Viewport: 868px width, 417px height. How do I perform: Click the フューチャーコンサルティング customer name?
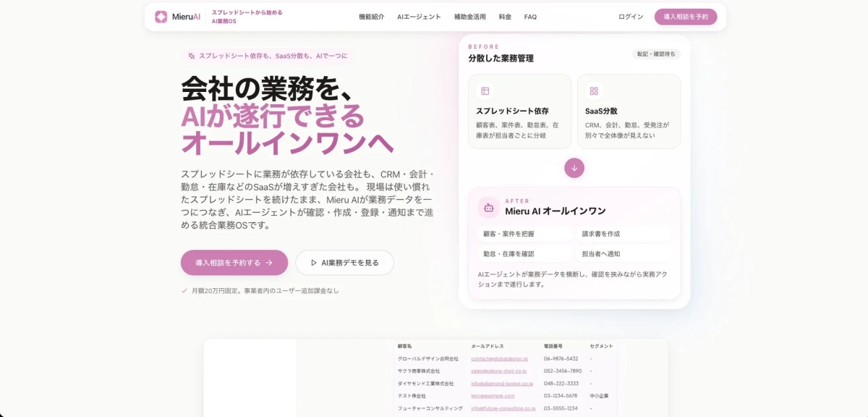[x=430, y=408]
